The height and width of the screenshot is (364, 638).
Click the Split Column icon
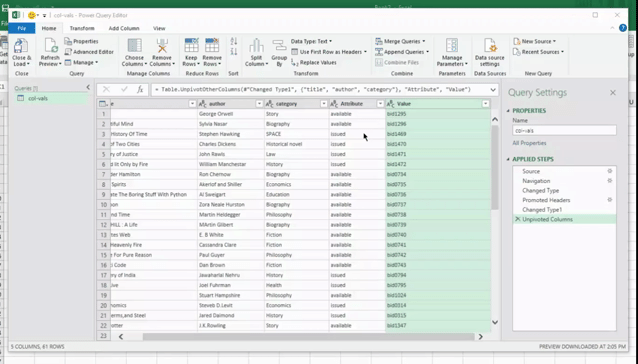point(256,46)
